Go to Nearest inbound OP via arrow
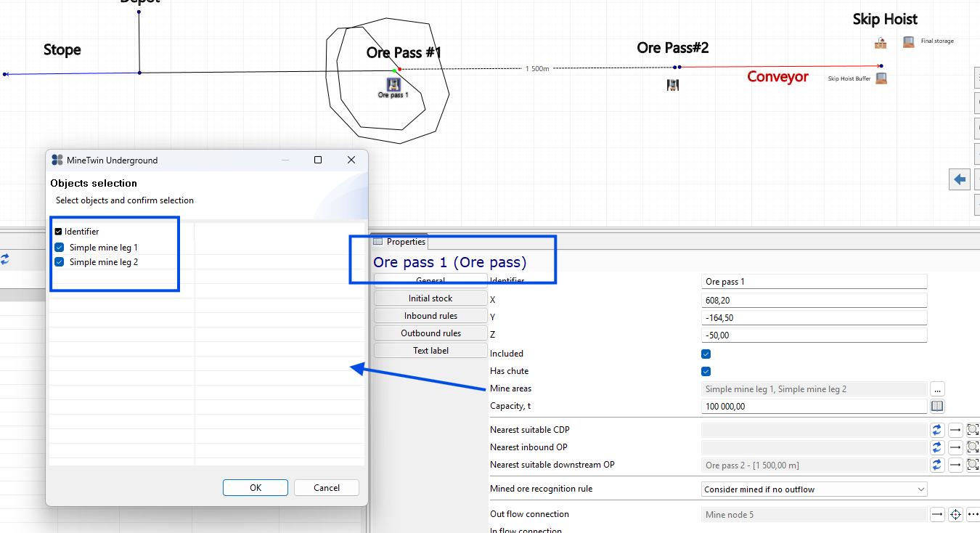980x533 pixels. (955, 447)
